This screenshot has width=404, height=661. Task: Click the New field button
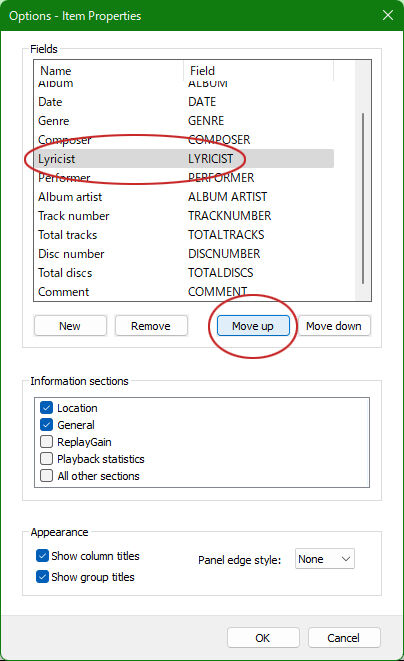[70, 326]
